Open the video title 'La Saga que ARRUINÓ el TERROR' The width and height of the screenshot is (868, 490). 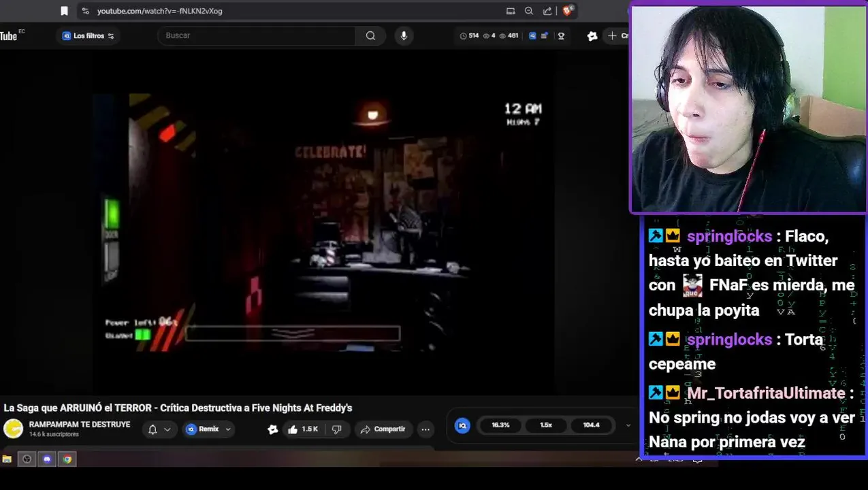coord(178,408)
